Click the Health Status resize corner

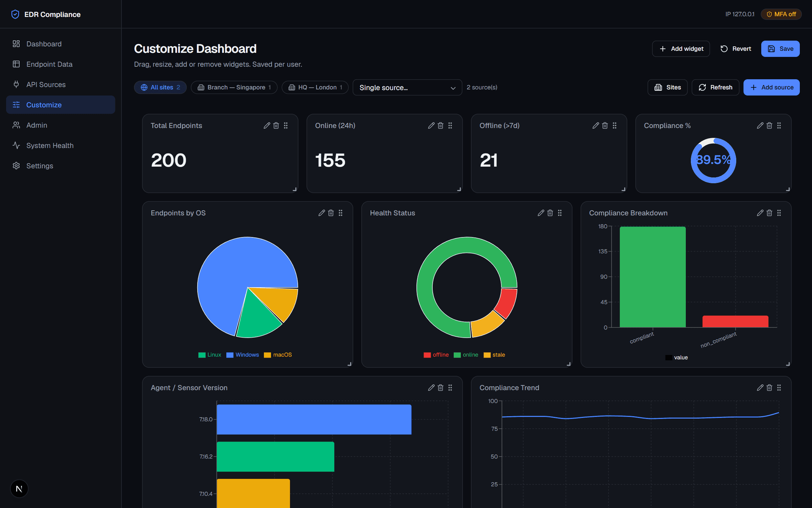tap(569, 364)
